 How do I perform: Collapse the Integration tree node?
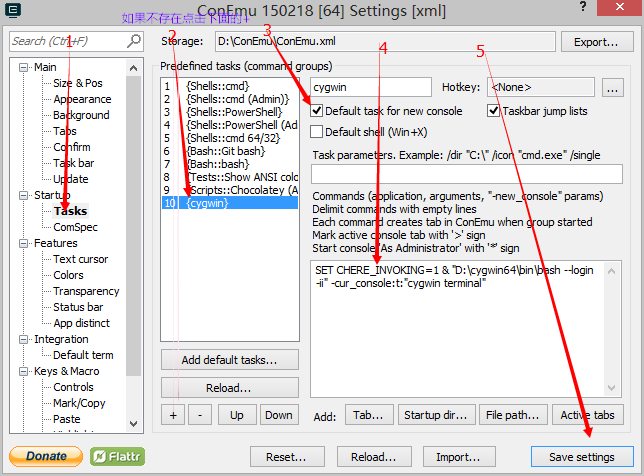click(x=24, y=340)
